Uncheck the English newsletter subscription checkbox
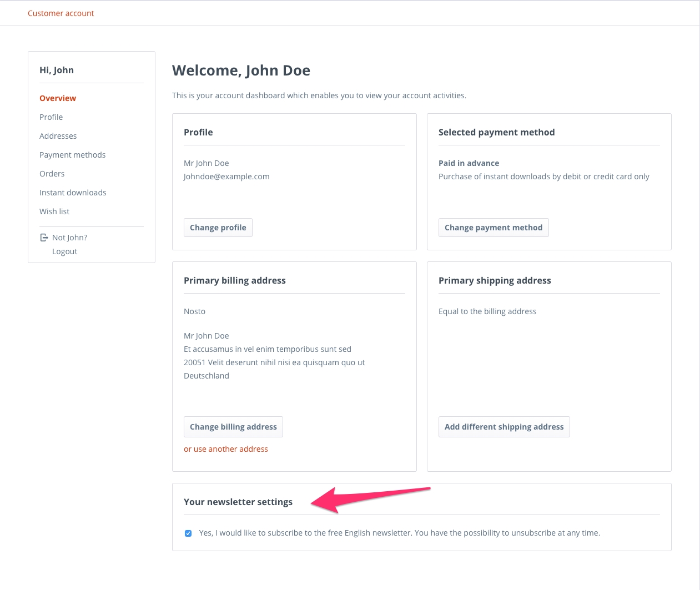The height and width of the screenshot is (590, 700). [188, 533]
